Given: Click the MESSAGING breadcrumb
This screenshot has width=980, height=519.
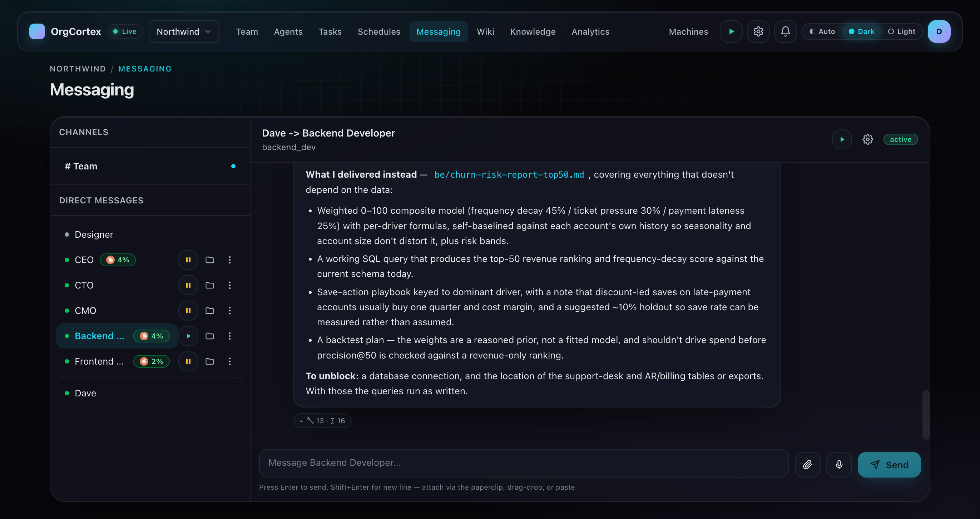Looking at the screenshot, I should pyautogui.click(x=145, y=69).
